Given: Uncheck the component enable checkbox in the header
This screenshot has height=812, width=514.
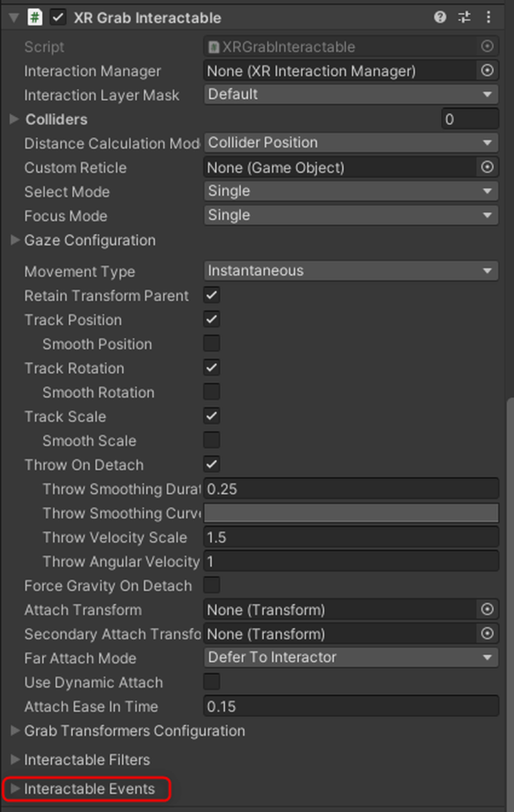Looking at the screenshot, I should coord(58,18).
